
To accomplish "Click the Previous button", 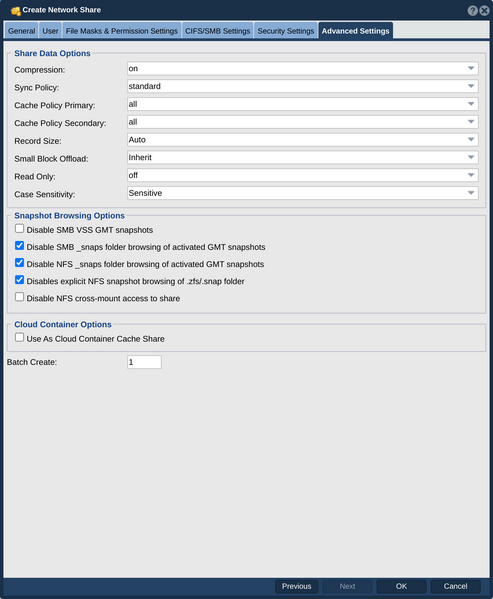I will (x=297, y=586).
